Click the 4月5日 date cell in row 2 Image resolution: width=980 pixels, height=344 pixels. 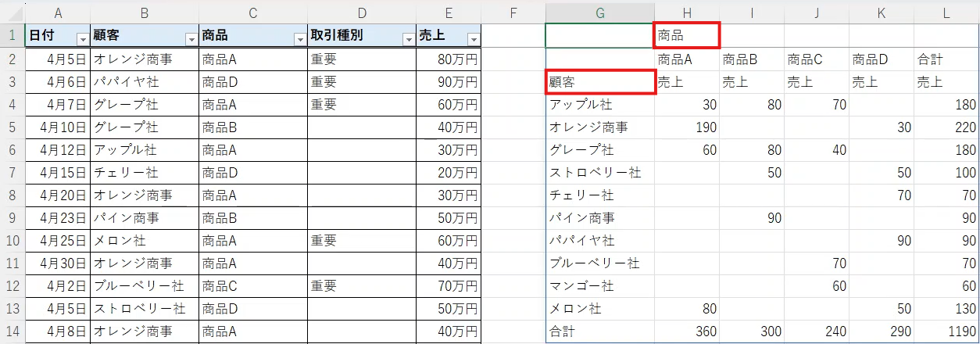[x=58, y=59]
